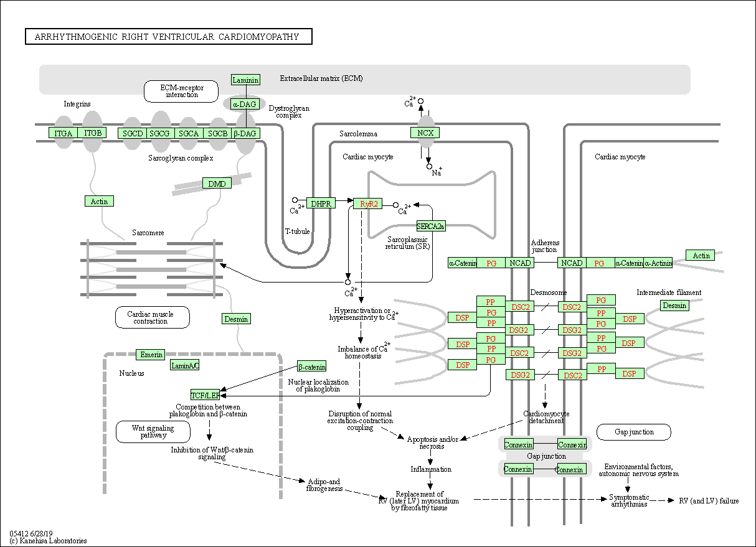Image resolution: width=756 pixels, height=547 pixels.
Task: Click the Emerin box at the nucleus
Action: (151, 355)
